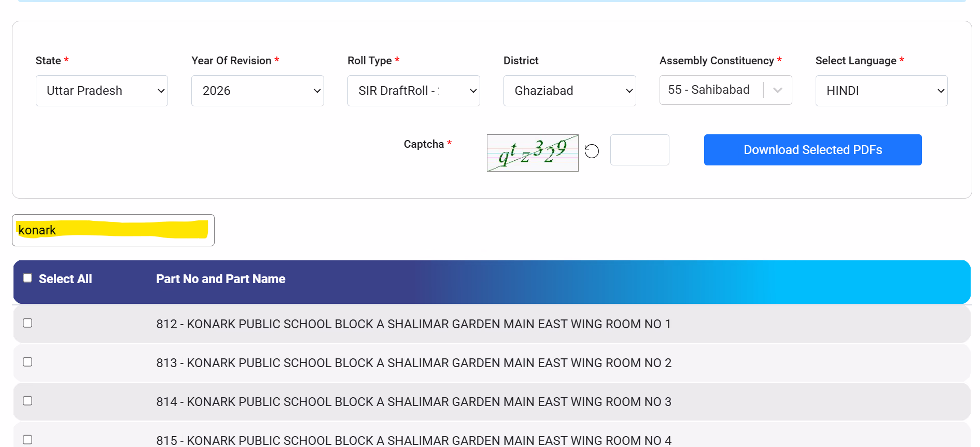Open the State dropdown

click(x=102, y=91)
